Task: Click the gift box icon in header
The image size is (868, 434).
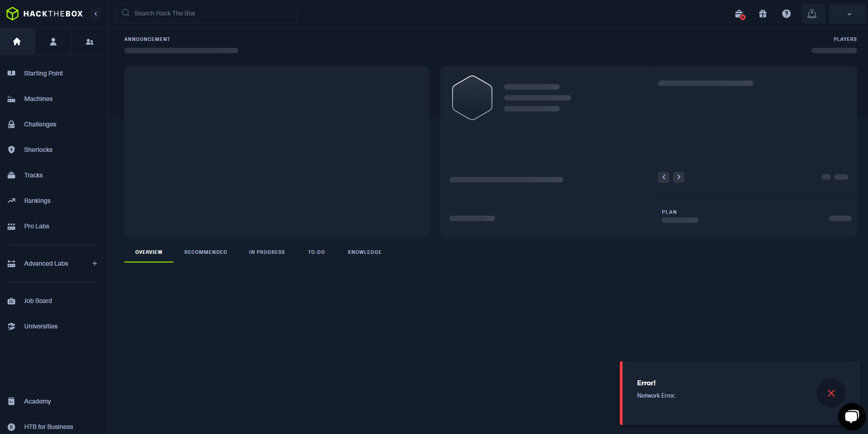Action: 763,14
